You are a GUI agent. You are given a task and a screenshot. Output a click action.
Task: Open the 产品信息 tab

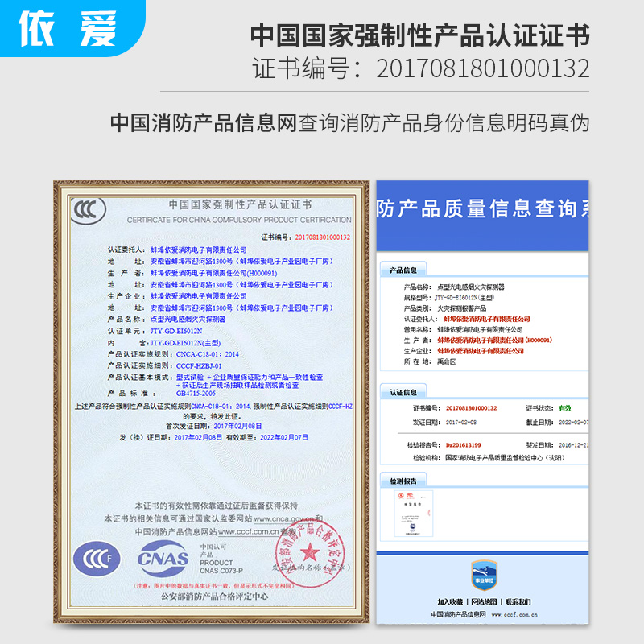(403, 270)
